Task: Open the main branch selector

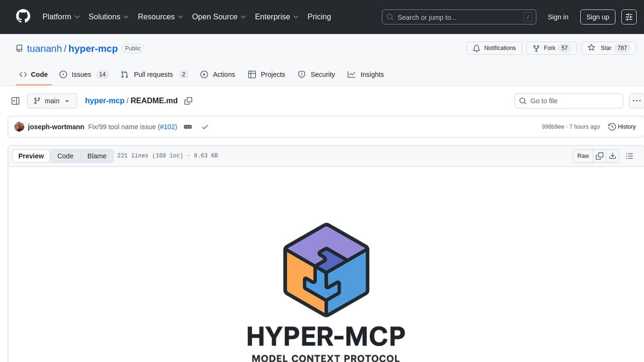Action: 52,101
